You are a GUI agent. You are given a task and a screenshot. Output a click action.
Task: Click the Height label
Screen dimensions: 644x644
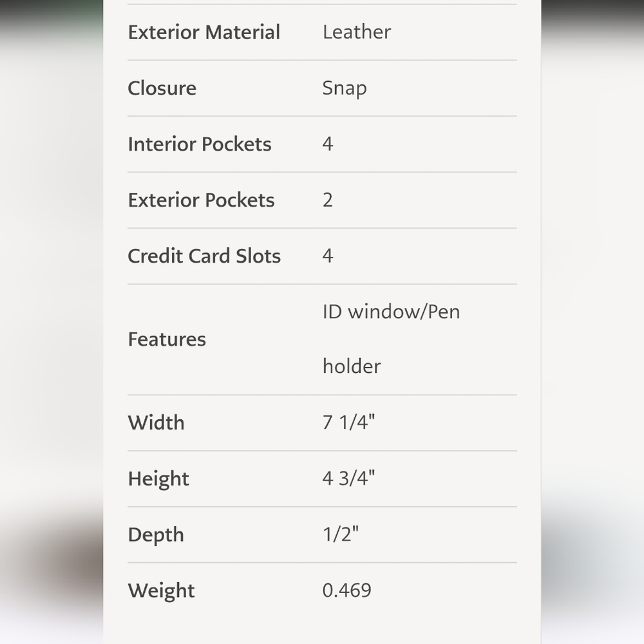point(158,479)
